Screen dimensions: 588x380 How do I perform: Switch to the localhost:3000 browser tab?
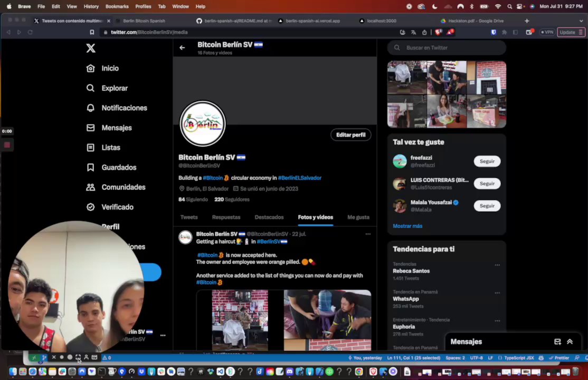[382, 21]
